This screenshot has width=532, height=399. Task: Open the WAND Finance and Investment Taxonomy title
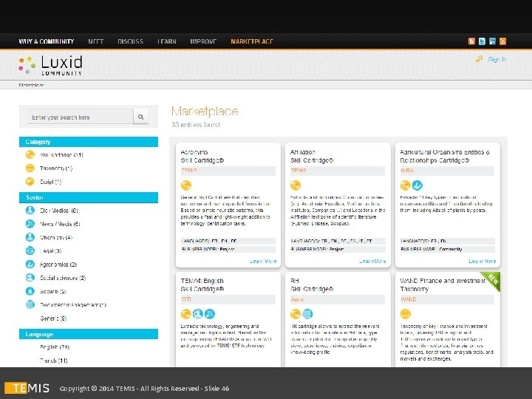coord(443,285)
